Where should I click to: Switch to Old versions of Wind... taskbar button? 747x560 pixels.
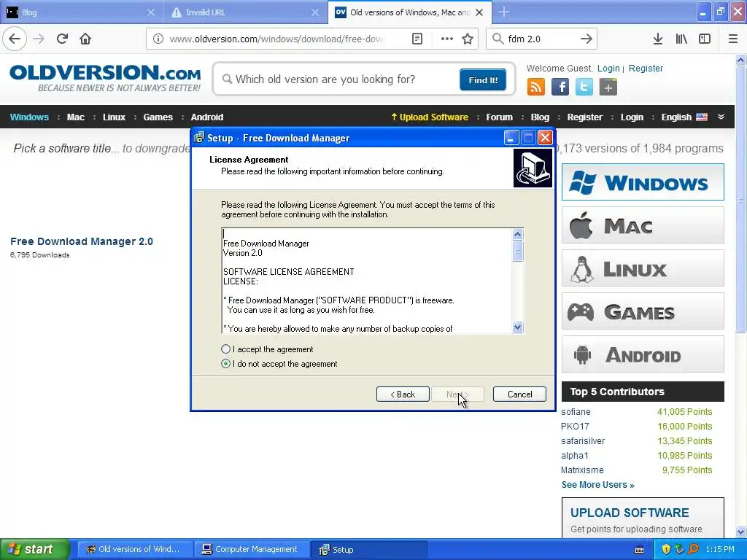[135, 549]
